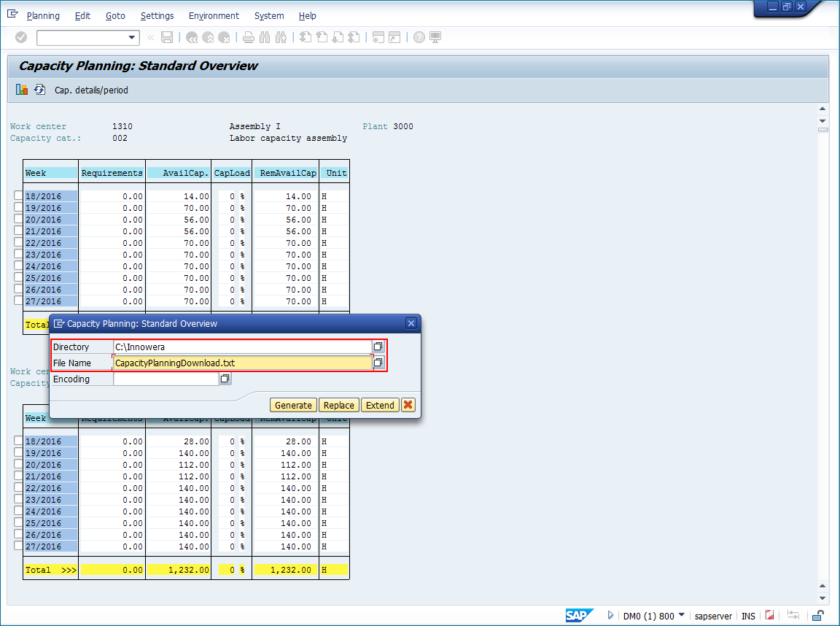Image resolution: width=840 pixels, height=626 pixels.
Task: Click the Save icon in toolbar
Action: pyautogui.click(x=167, y=37)
